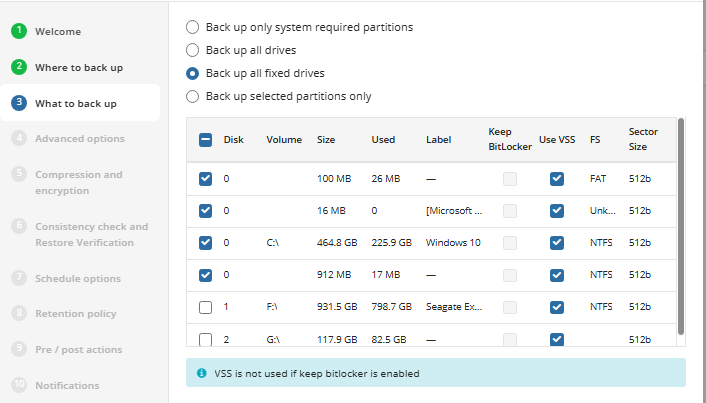Screen dimensions: 706x403
Task: Check the F:\ Seagate drive checkbox
Action: click(x=205, y=307)
